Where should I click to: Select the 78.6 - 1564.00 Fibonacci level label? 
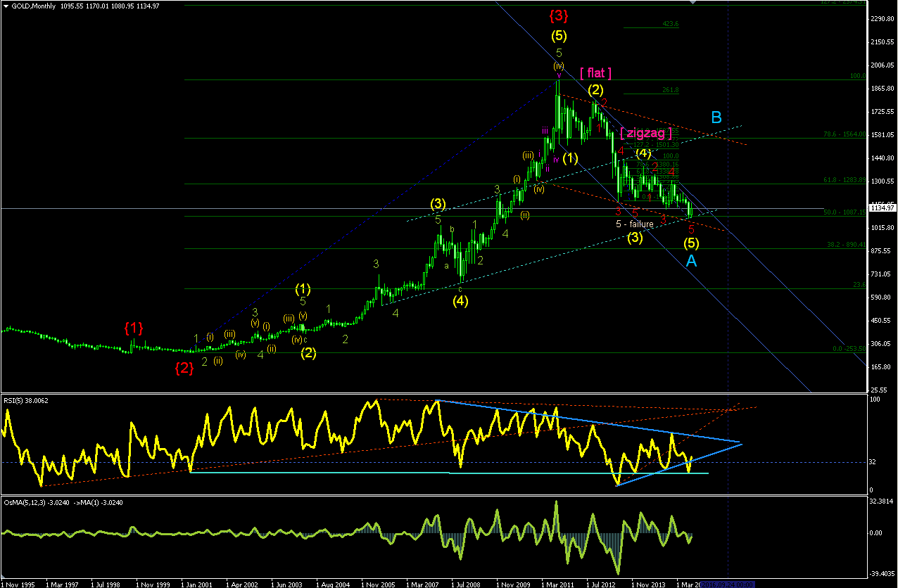coord(844,134)
